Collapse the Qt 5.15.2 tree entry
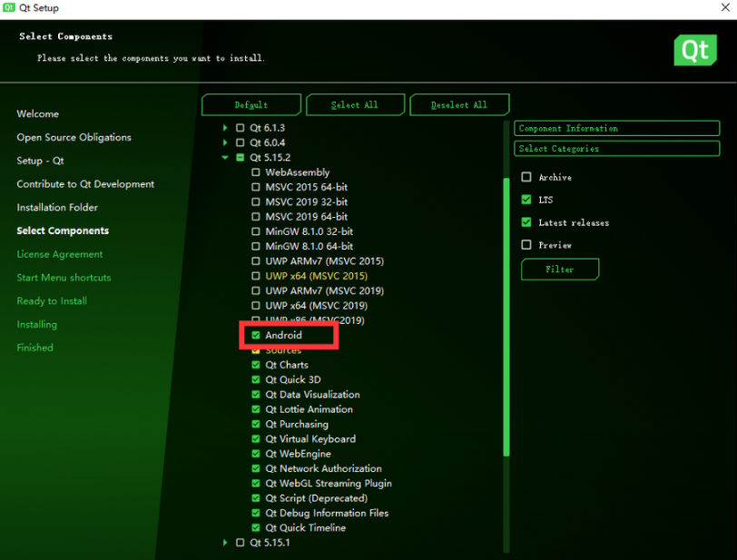 click(225, 157)
